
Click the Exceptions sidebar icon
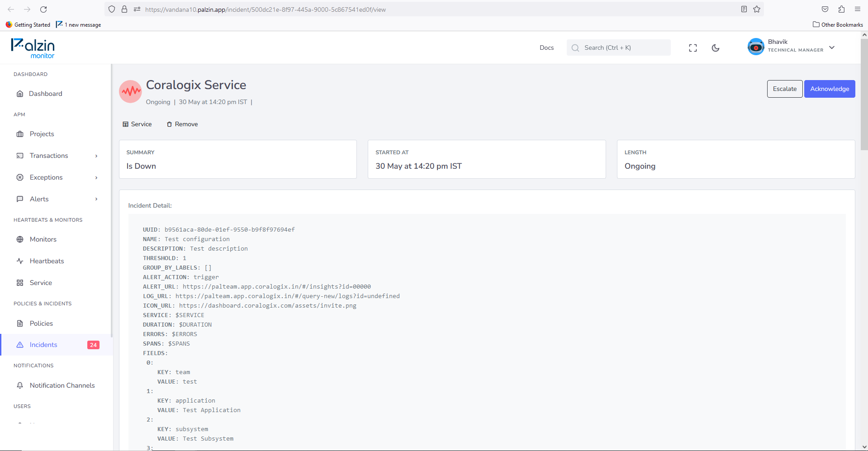[20, 177]
